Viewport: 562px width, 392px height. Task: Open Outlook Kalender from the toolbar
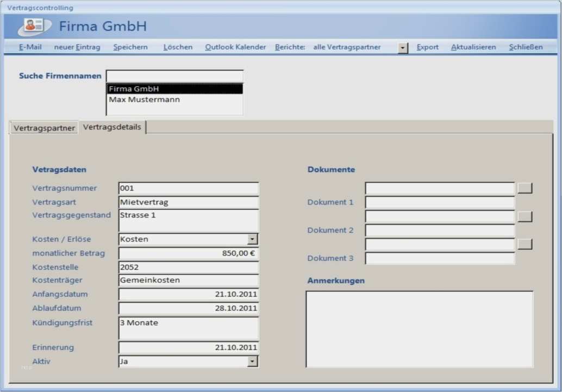pos(235,47)
